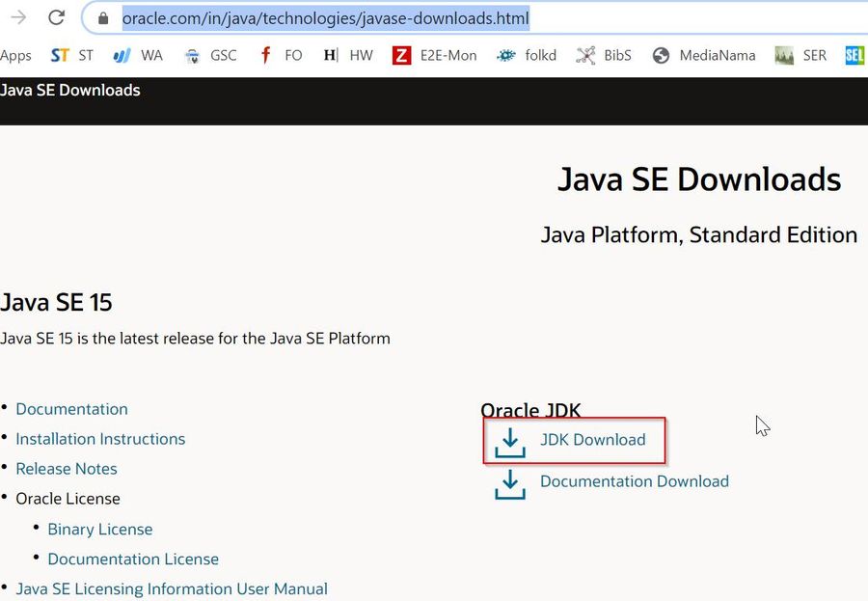Click the Java SE 15 heading
The height and width of the screenshot is (601, 868).
[x=56, y=303]
